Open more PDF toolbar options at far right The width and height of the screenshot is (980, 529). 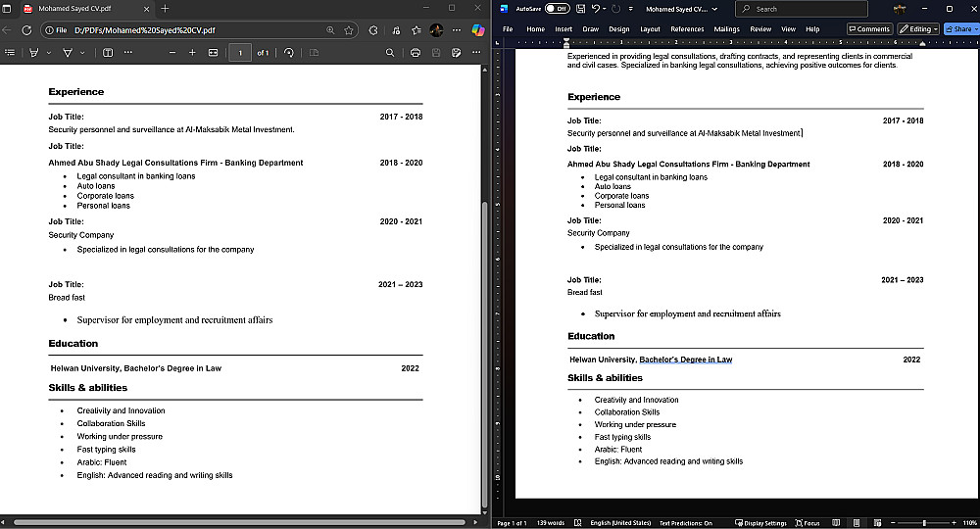pos(476,53)
